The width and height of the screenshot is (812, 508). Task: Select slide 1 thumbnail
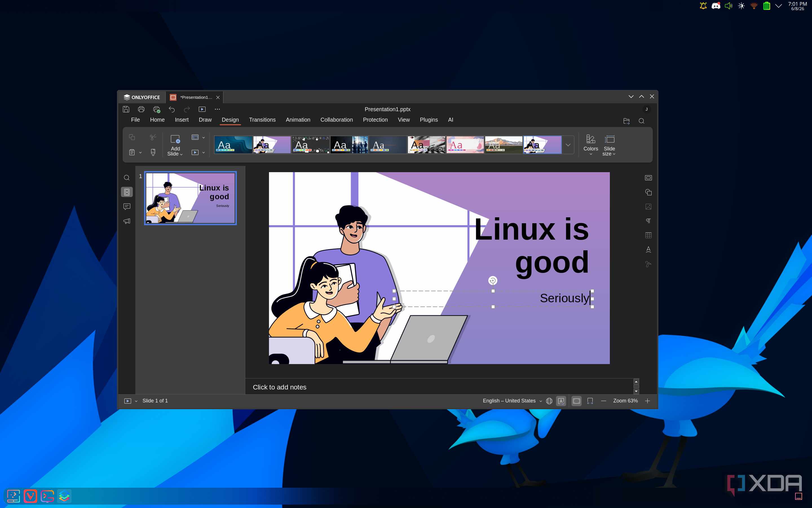[190, 198]
